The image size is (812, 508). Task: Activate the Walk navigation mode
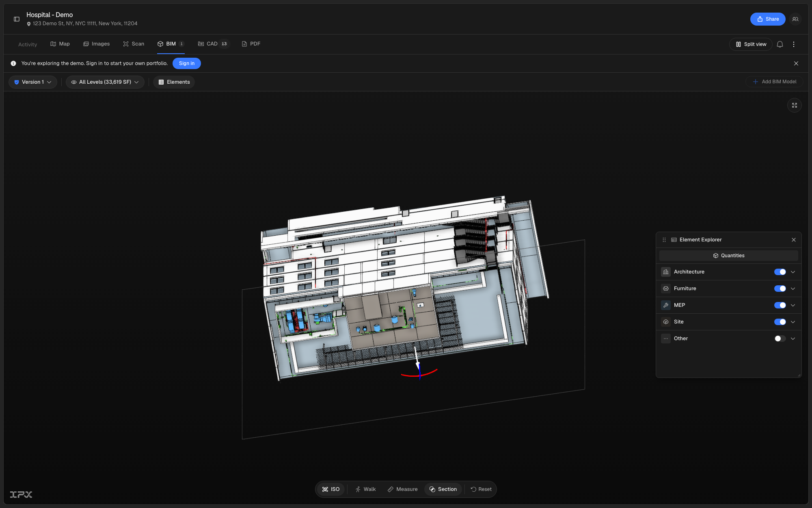pos(365,489)
